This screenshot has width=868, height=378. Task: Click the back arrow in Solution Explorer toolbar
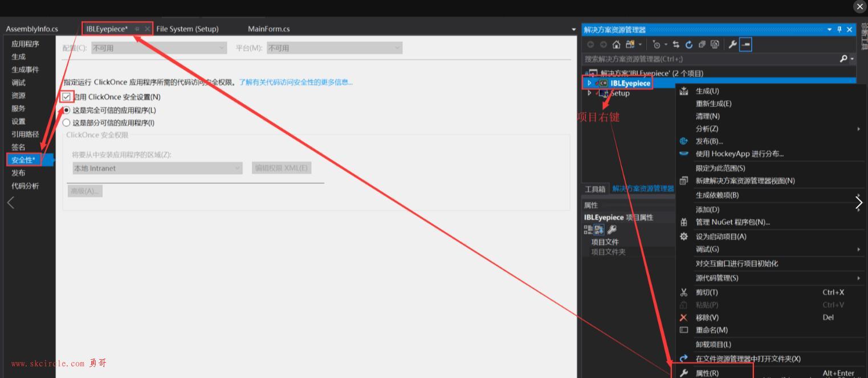pos(590,44)
